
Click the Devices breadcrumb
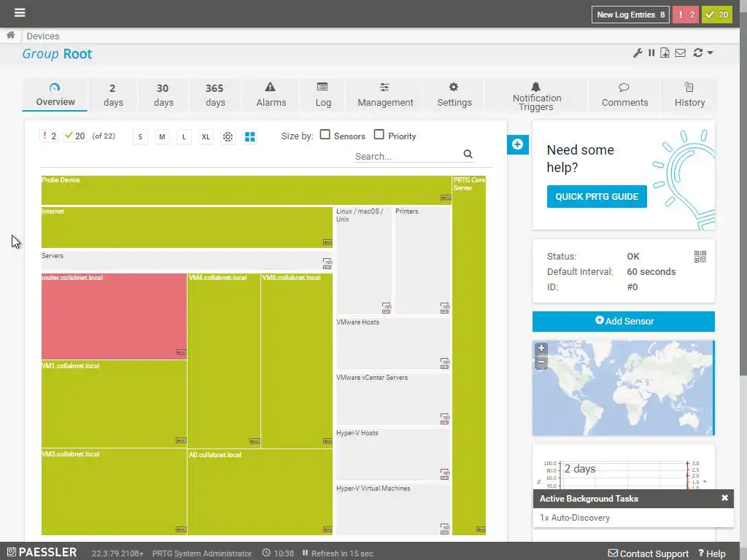tap(43, 36)
